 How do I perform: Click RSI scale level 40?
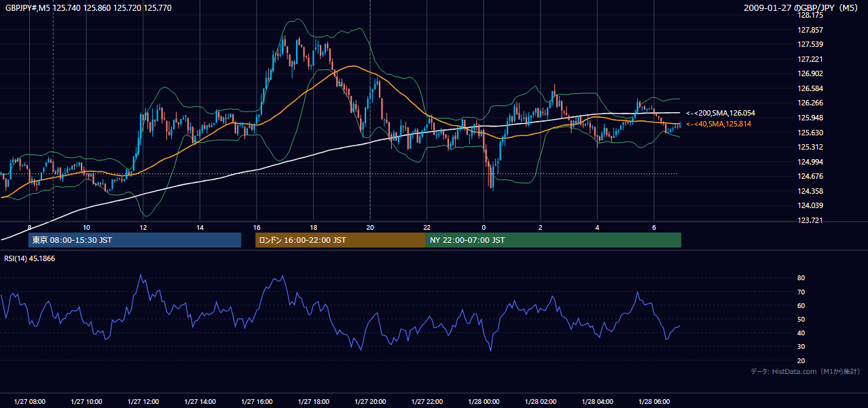click(801, 333)
